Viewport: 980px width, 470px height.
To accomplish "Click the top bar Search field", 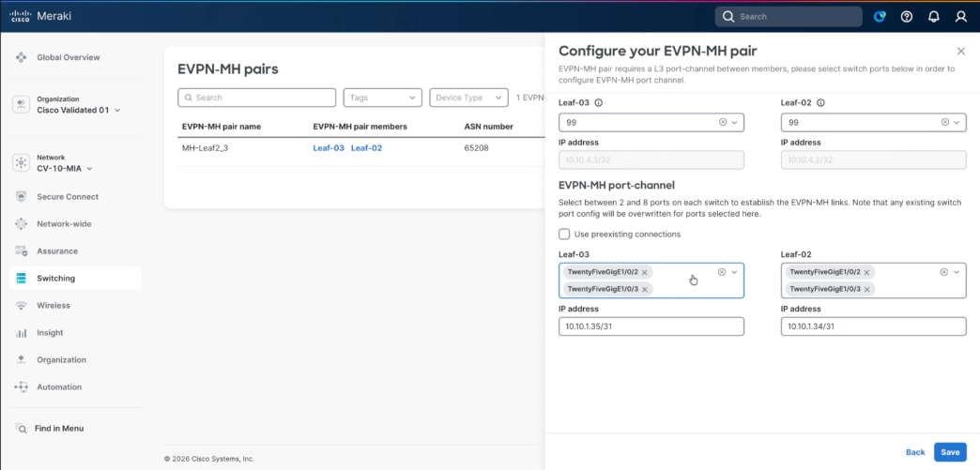I will pos(789,17).
